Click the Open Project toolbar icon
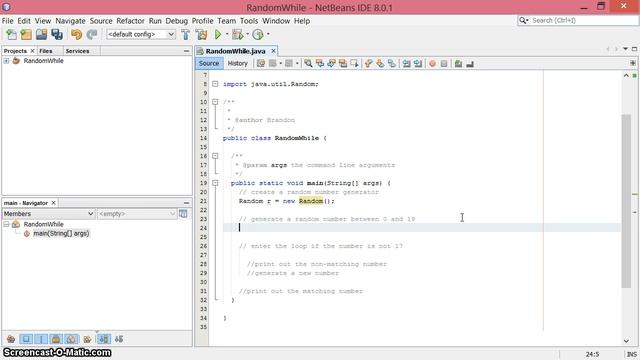The image size is (640, 360). pyautogui.click(x=41, y=35)
